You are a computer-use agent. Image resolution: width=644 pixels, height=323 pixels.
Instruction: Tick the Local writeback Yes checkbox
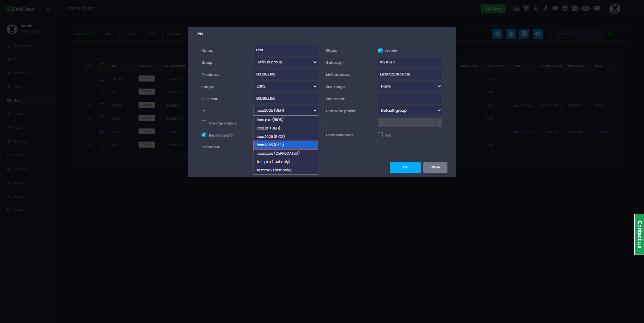click(x=380, y=135)
